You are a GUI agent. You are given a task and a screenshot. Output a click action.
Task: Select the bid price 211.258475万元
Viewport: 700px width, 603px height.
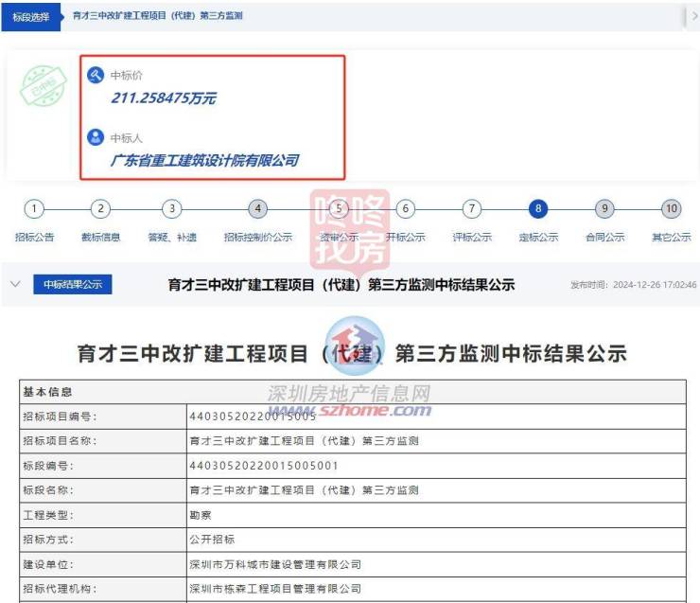click(x=164, y=98)
